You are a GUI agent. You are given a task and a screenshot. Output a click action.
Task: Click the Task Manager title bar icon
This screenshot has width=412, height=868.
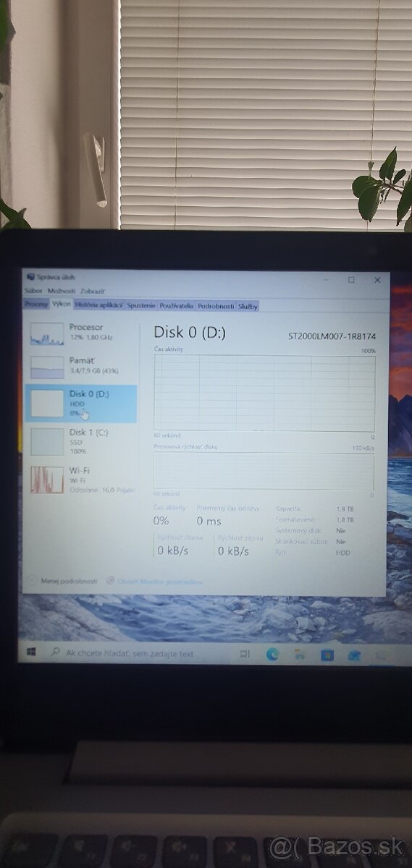click(30, 276)
